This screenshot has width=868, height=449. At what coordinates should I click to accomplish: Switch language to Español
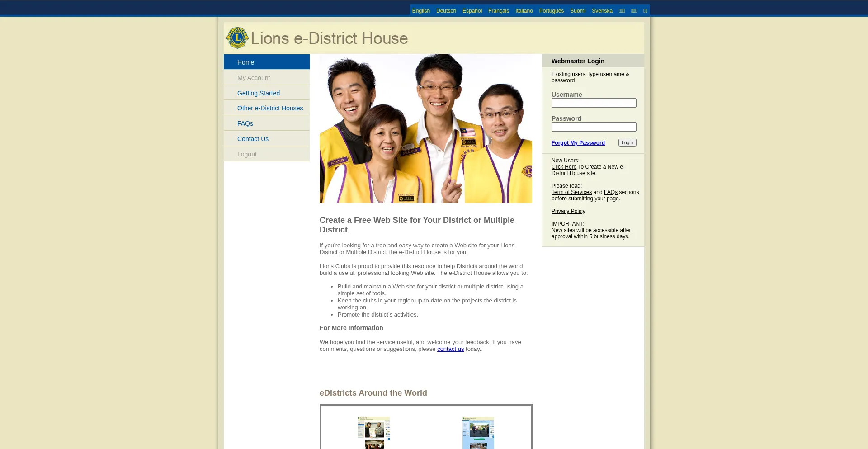pyautogui.click(x=472, y=11)
